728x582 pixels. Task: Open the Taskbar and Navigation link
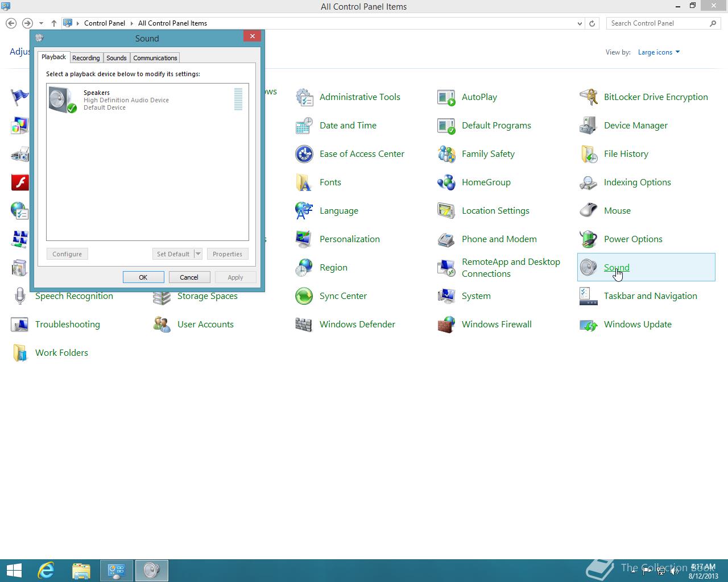pyautogui.click(x=651, y=296)
